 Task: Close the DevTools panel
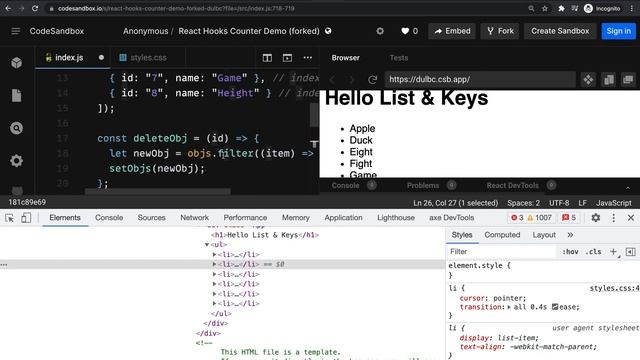tap(631, 218)
